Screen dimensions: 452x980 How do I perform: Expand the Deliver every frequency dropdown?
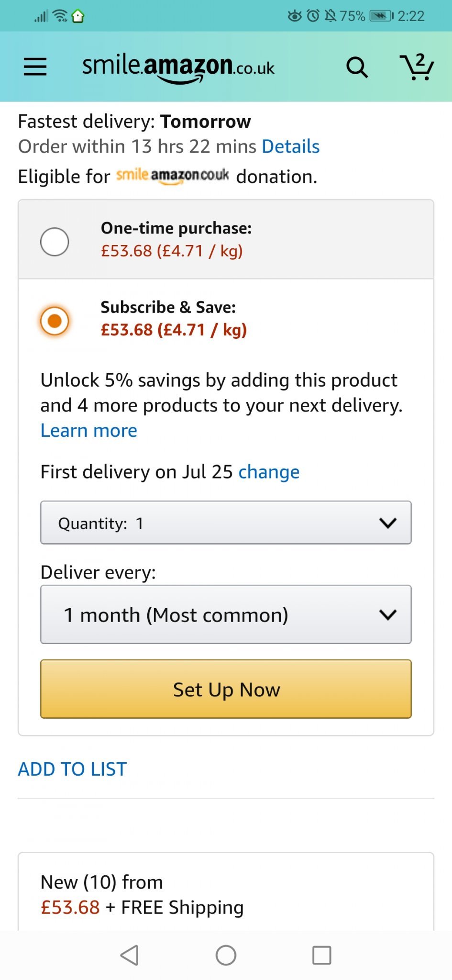click(x=226, y=614)
